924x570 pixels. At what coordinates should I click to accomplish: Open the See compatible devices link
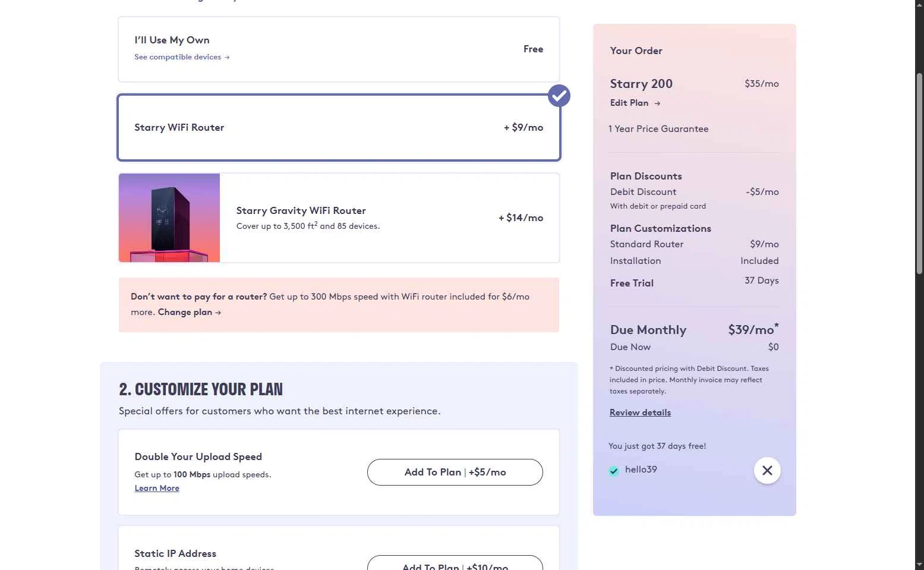click(182, 57)
